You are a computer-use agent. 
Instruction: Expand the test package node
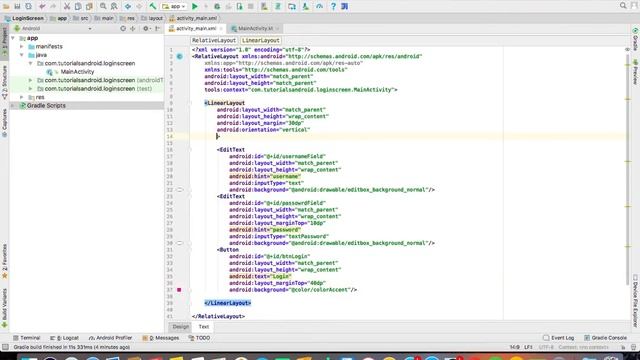click(30, 89)
